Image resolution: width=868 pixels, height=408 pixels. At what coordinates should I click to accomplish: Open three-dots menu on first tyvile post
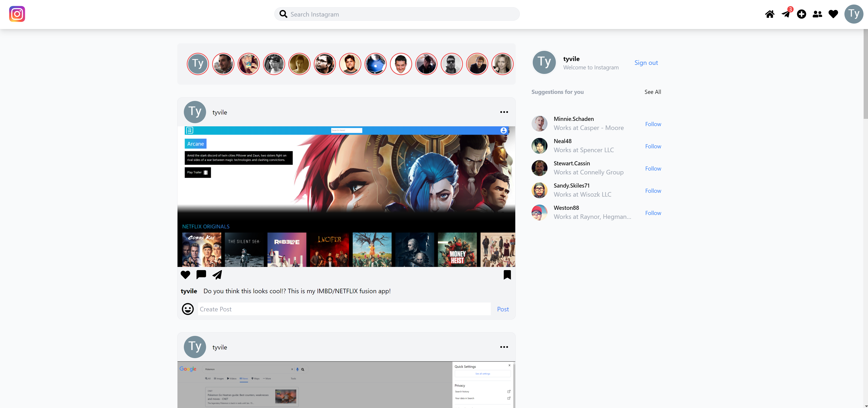pos(504,112)
